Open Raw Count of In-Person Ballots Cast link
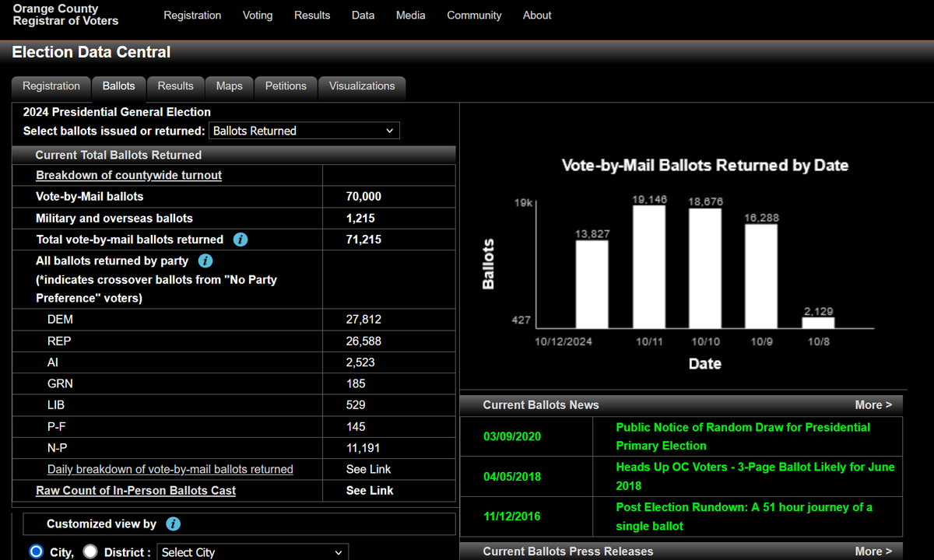The height and width of the screenshot is (560, 934). [x=135, y=491]
